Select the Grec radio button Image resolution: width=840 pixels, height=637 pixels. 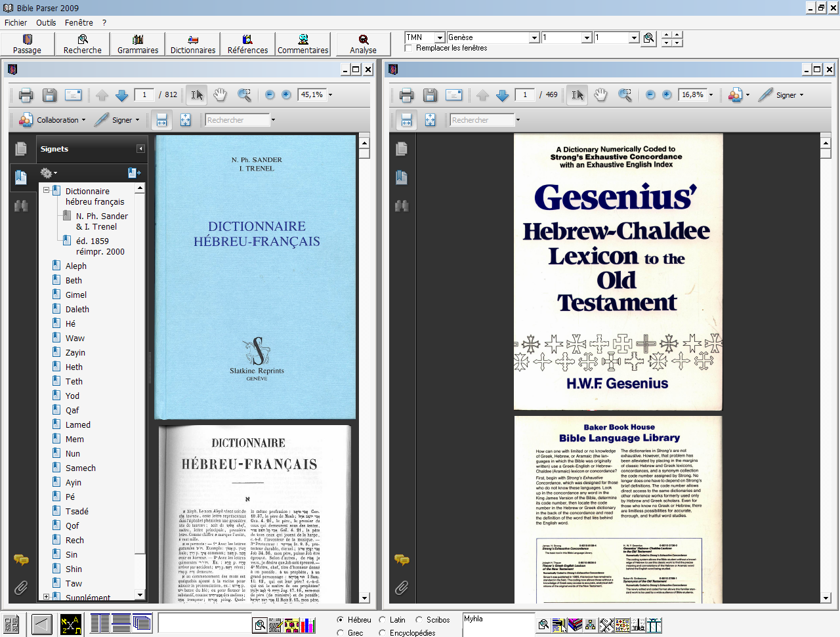click(x=340, y=632)
